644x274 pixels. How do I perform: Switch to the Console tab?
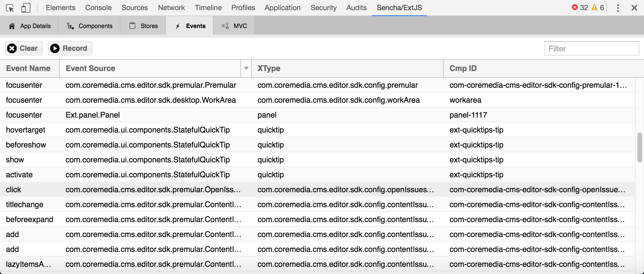pyautogui.click(x=98, y=8)
